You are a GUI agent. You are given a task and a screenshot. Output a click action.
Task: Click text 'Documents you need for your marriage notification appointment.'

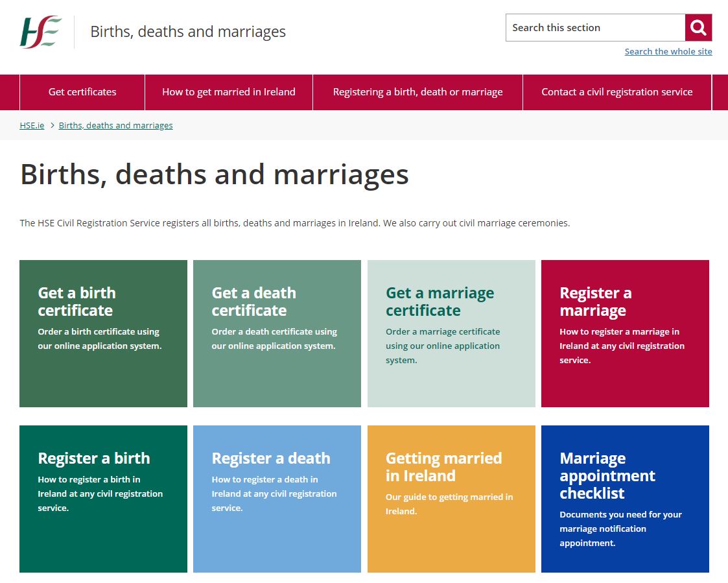coord(621,529)
